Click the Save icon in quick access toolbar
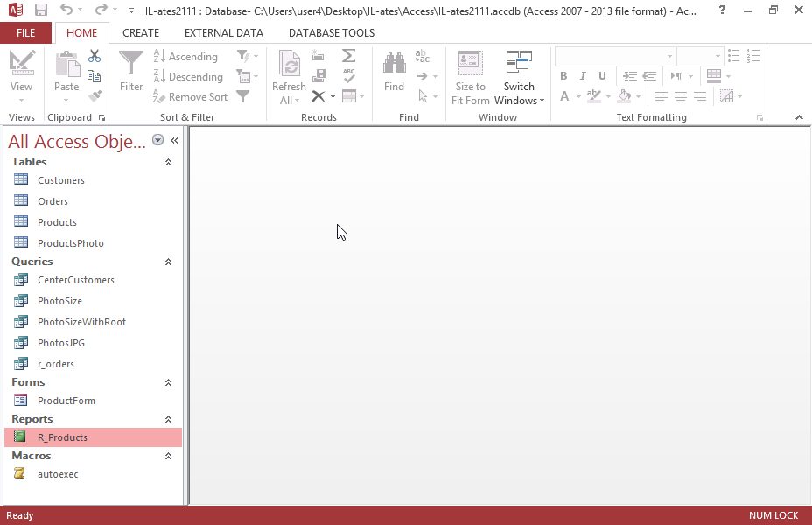Image resolution: width=812 pixels, height=525 pixels. tap(40, 10)
